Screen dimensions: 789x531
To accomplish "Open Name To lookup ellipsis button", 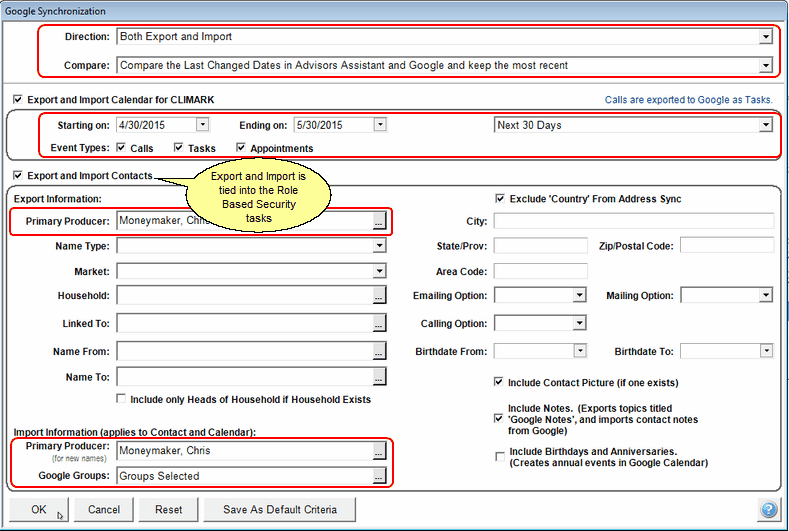I will tap(379, 377).
